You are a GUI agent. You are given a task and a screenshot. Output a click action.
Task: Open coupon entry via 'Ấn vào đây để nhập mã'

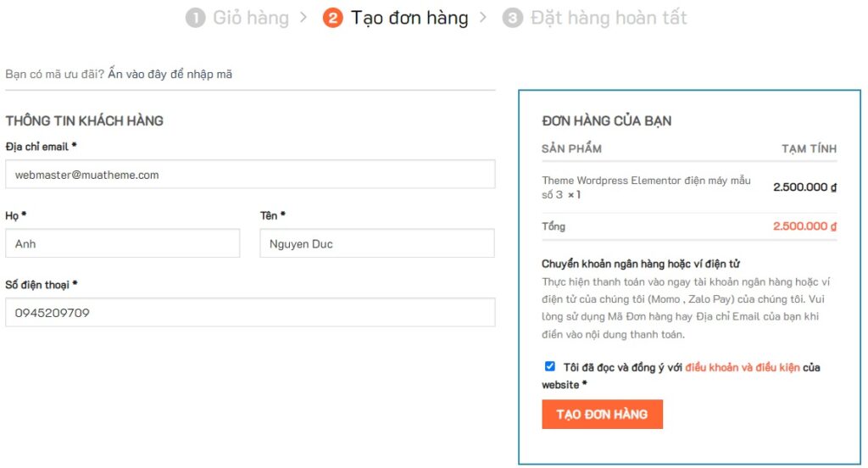[x=170, y=75]
